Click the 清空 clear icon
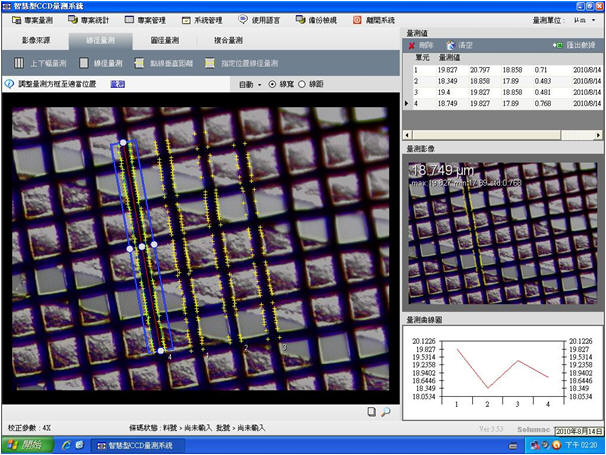The image size is (606, 455). pos(451,45)
